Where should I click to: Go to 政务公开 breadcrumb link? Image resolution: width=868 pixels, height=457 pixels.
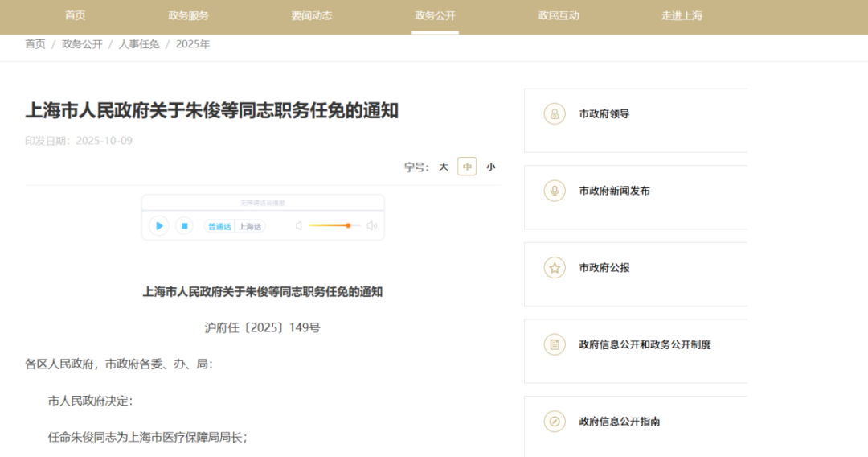pyautogui.click(x=82, y=44)
